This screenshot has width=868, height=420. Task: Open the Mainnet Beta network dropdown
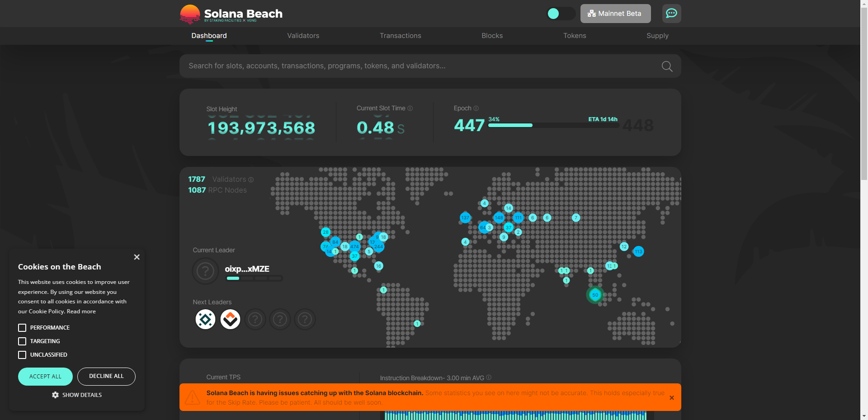click(615, 14)
